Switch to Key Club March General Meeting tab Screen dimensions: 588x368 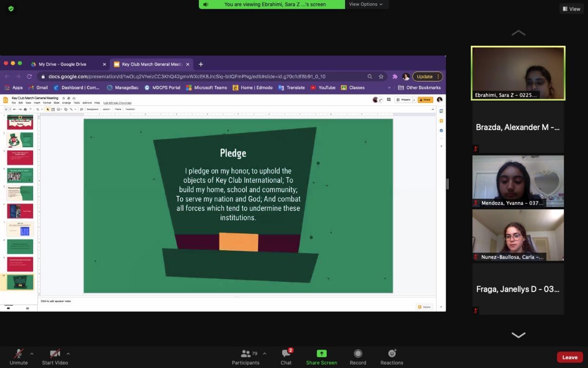[x=152, y=64]
